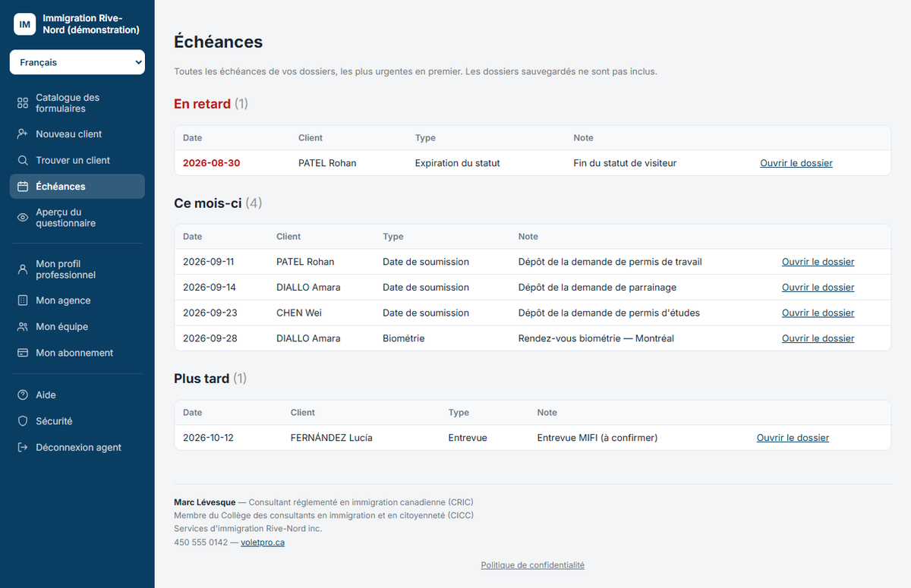Open the Français language dropdown
911x588 pixels.
coord(77,62)
